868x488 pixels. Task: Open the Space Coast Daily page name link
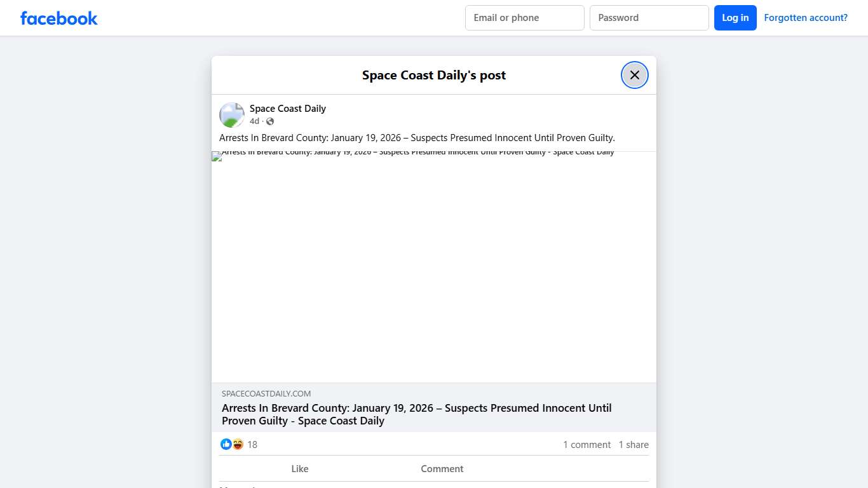click(x=287, y=109)
